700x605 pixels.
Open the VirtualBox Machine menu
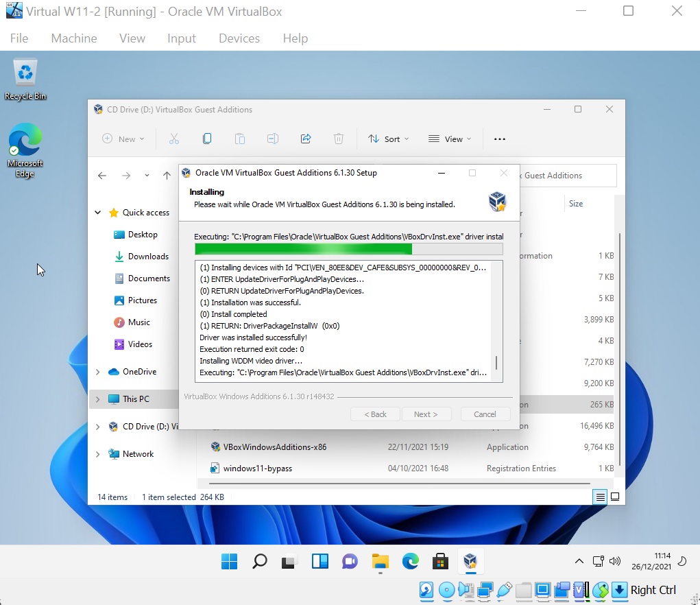coord(74,38)
